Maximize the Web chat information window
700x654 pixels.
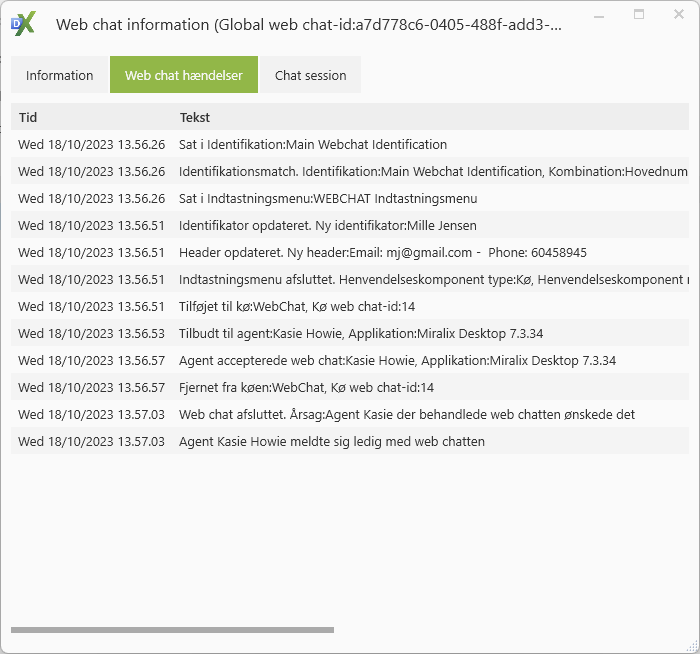639,15
